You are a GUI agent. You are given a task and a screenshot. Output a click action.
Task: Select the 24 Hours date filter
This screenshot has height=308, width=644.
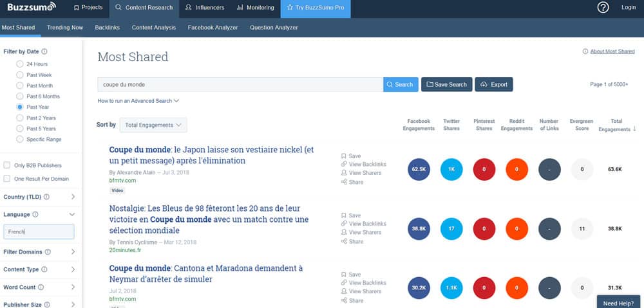tap(20, 64)
